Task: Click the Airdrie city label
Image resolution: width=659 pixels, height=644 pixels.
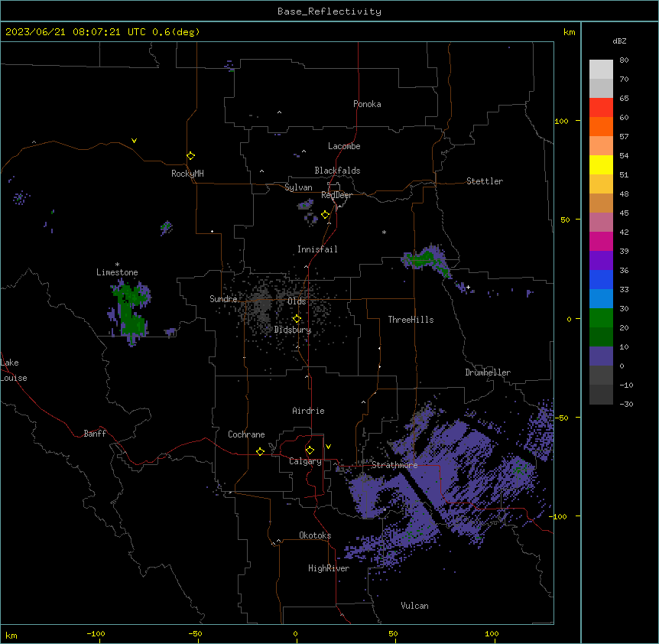Action: point(308,411)
